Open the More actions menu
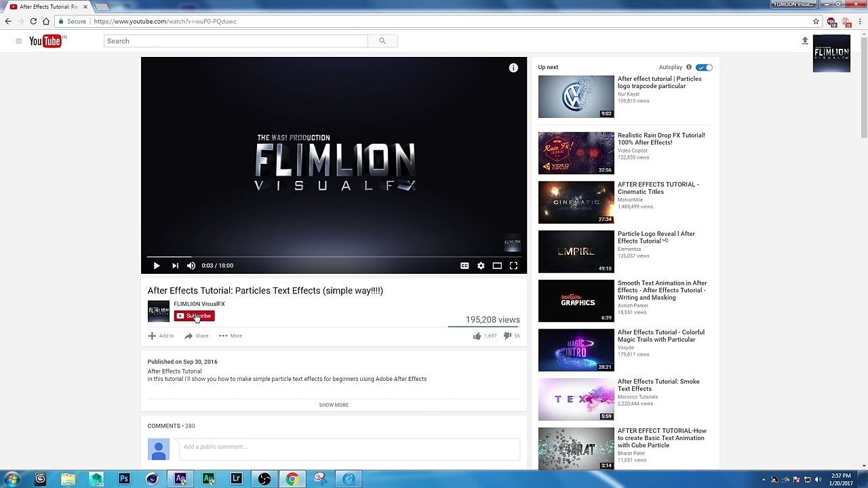Image resolution: width=868 pixels, height=488 pixels. (x=231, y=336)
